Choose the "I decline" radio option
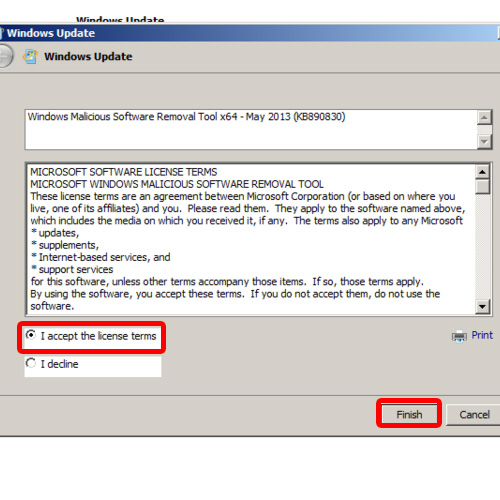The height and width of the screenshot is (500, 500). pos(31,363)
